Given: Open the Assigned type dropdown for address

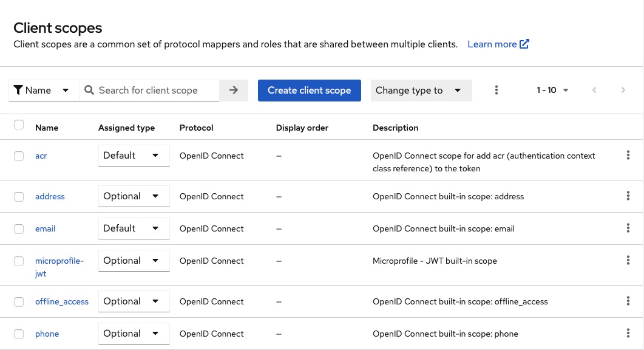Looking at the screenshot, I should pyautogui.click(x=134, y=196).
